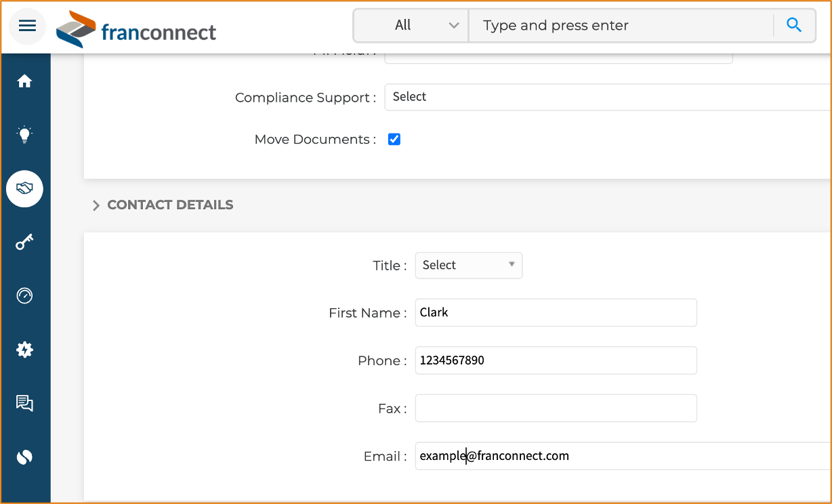Click the Email field
This screenshot has width=832, height=504.
pyautogui.click(x=623, y=456)
